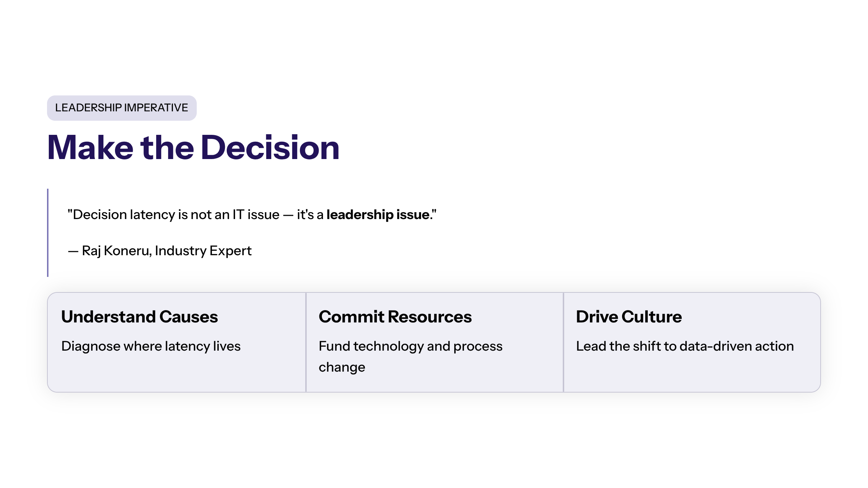Click the vertical quote accent bar

coord(48,233)
